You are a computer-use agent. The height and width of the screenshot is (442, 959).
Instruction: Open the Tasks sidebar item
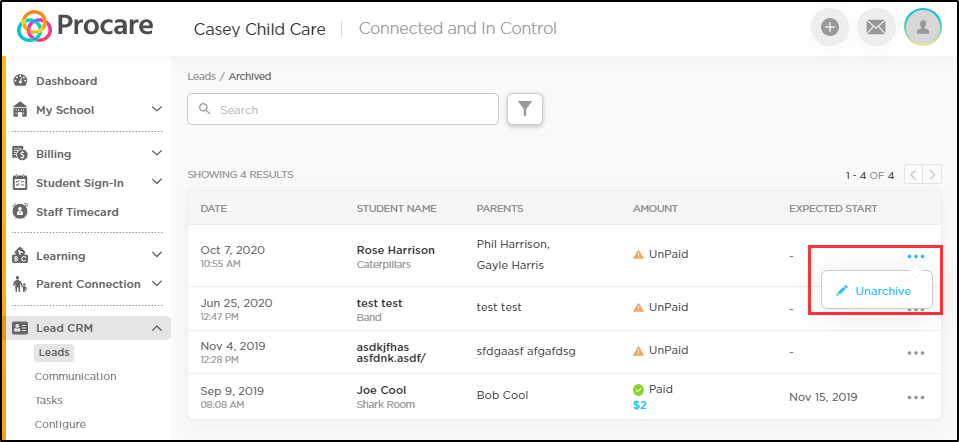(x=51, y=400)
